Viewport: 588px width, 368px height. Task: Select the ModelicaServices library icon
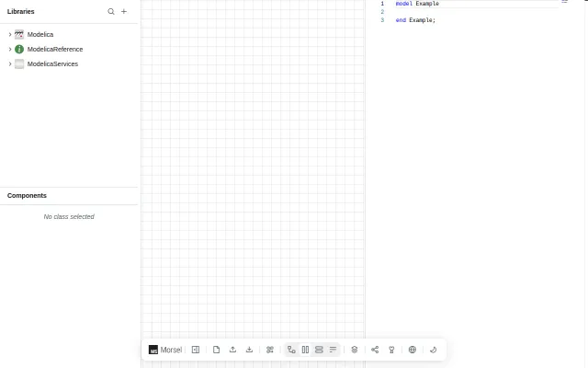19,63
